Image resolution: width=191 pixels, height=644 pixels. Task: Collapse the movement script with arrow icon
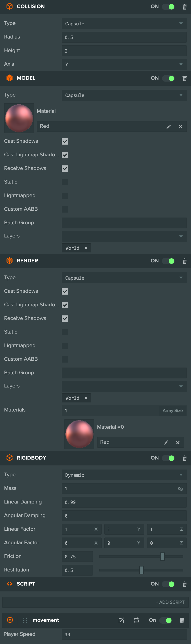[10, 620]
